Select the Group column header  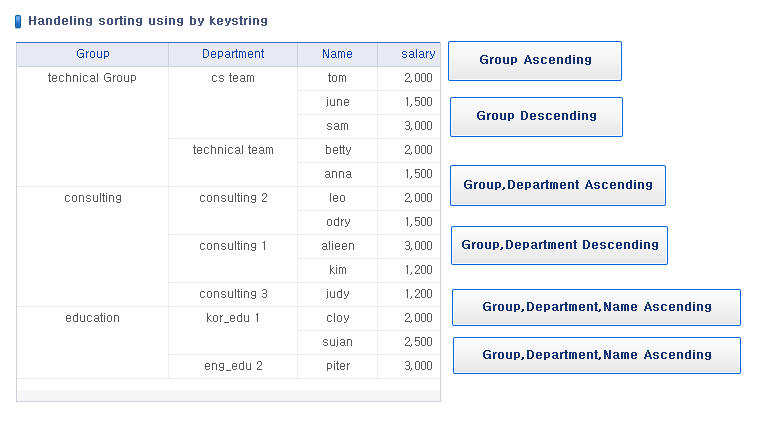[92, 54]
